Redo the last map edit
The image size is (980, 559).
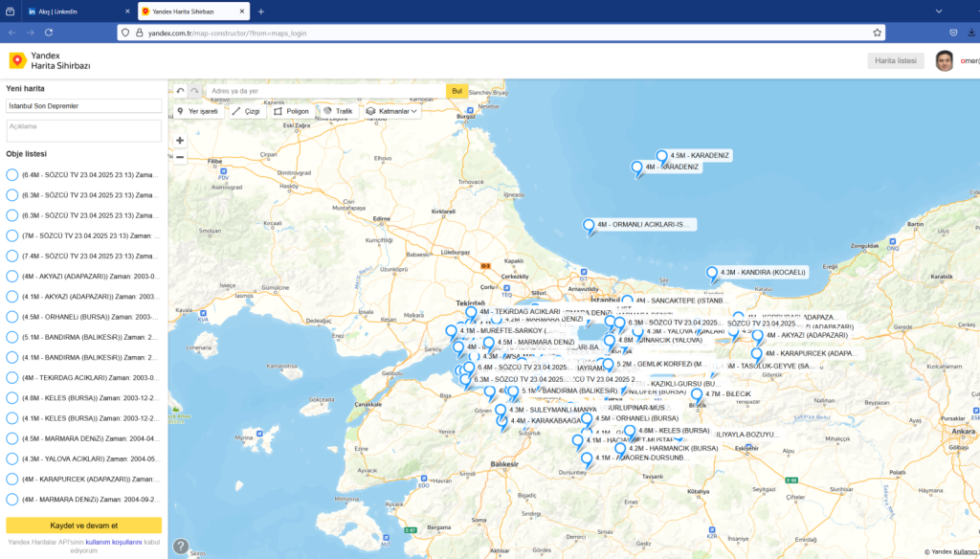click(x=194, y=91)
